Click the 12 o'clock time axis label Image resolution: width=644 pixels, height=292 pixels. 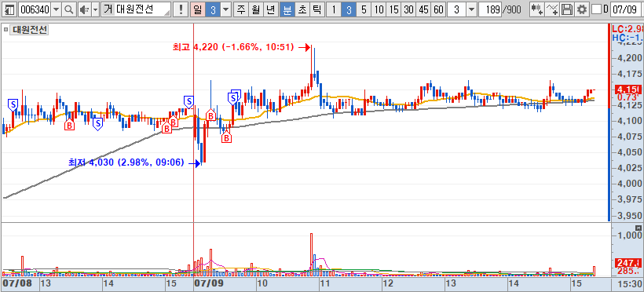coord(388,283)
